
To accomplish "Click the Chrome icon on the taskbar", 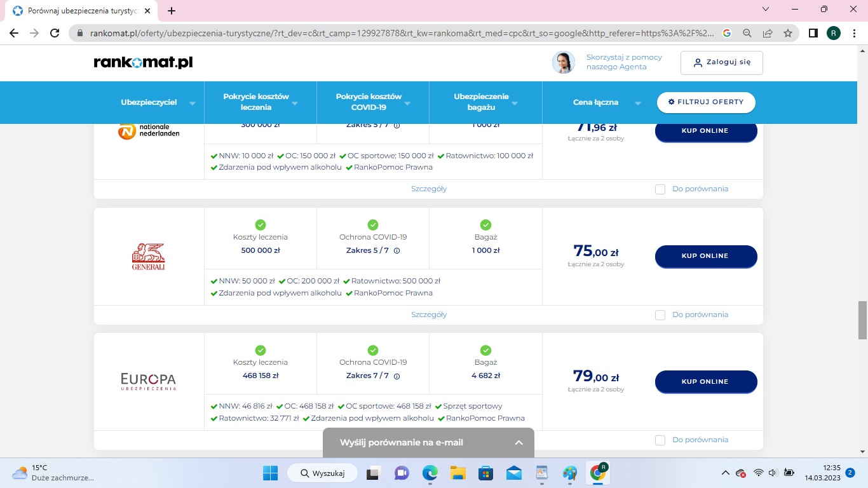I will (598, 473).
